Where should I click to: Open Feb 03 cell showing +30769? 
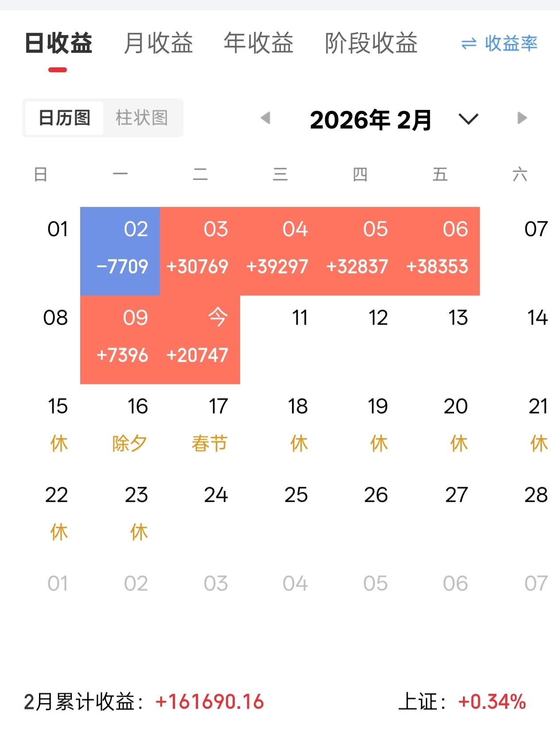[200, 251]
